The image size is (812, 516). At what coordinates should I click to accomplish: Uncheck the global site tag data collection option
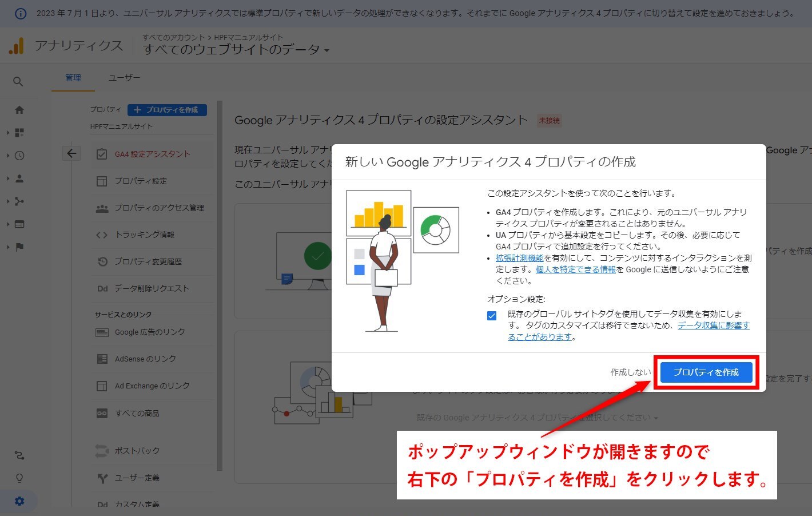(x=492, y=316)
